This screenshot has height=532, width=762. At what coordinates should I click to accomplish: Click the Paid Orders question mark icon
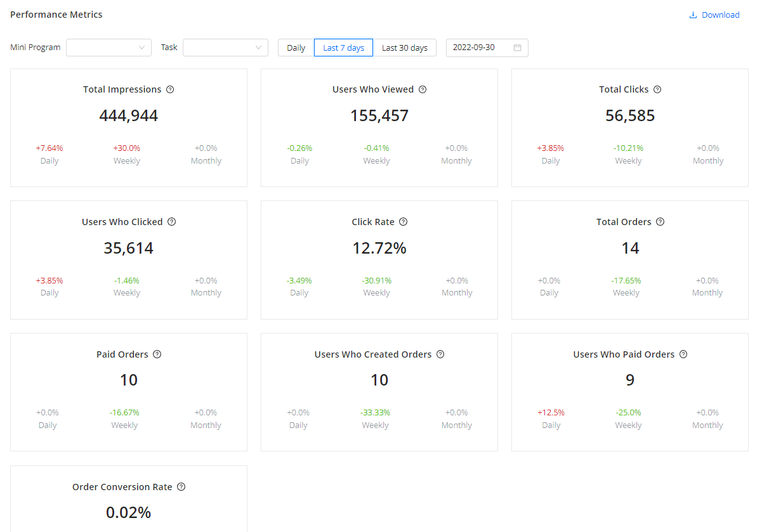click(157, 354)
